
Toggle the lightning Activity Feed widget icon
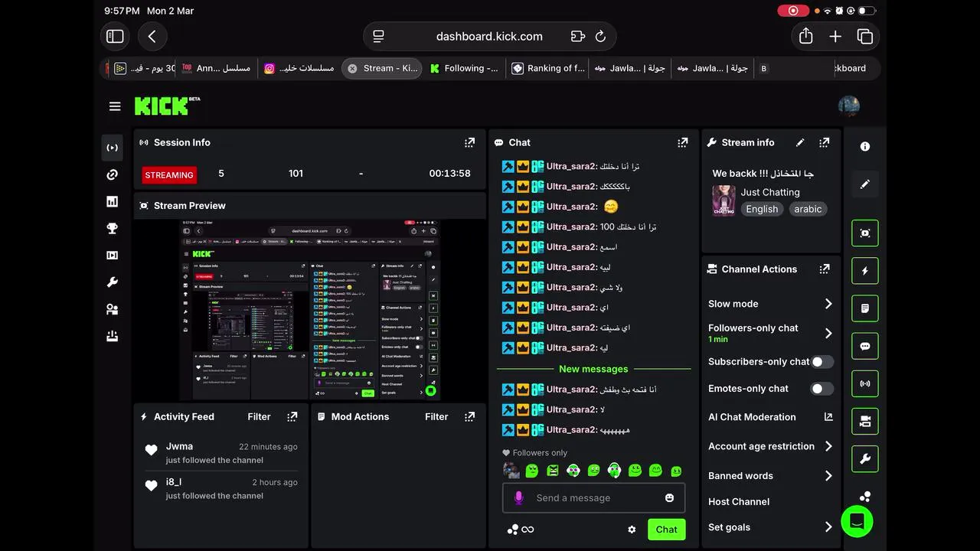click(x=865, y=271)
